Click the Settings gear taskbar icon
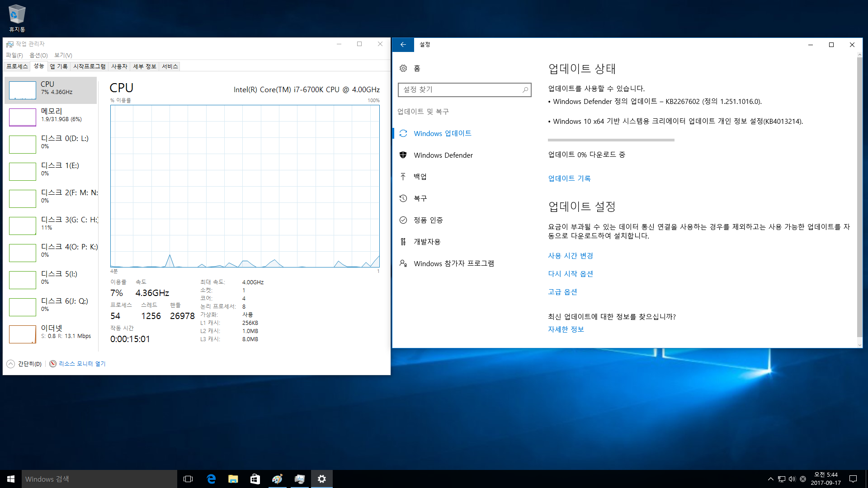868x488 pixels. pos(321,479)
